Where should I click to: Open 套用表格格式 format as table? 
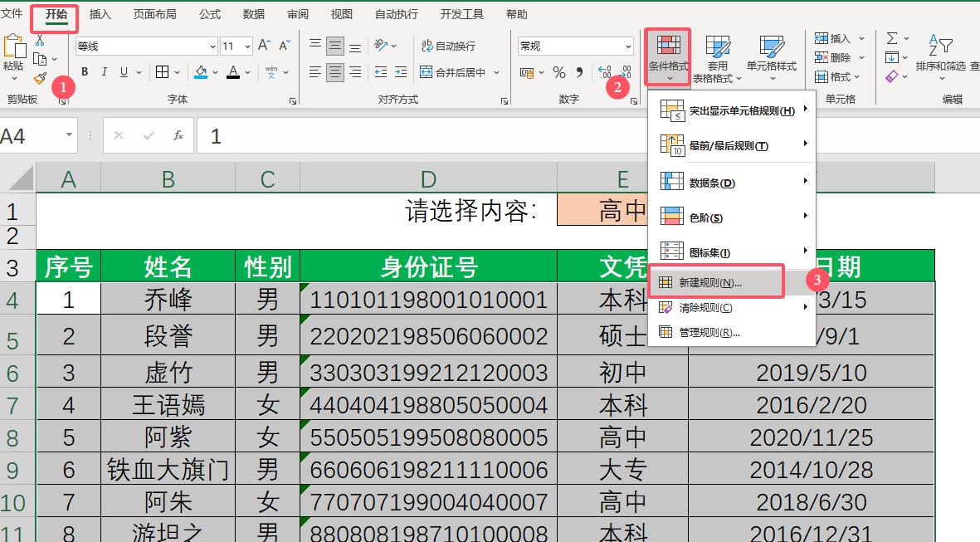point(717,59)
